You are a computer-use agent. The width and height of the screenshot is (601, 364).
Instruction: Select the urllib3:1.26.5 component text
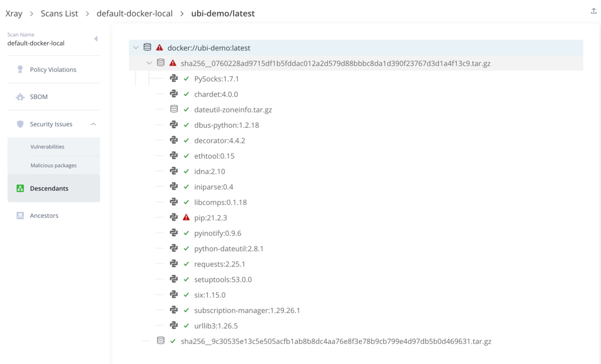point(216,326)
